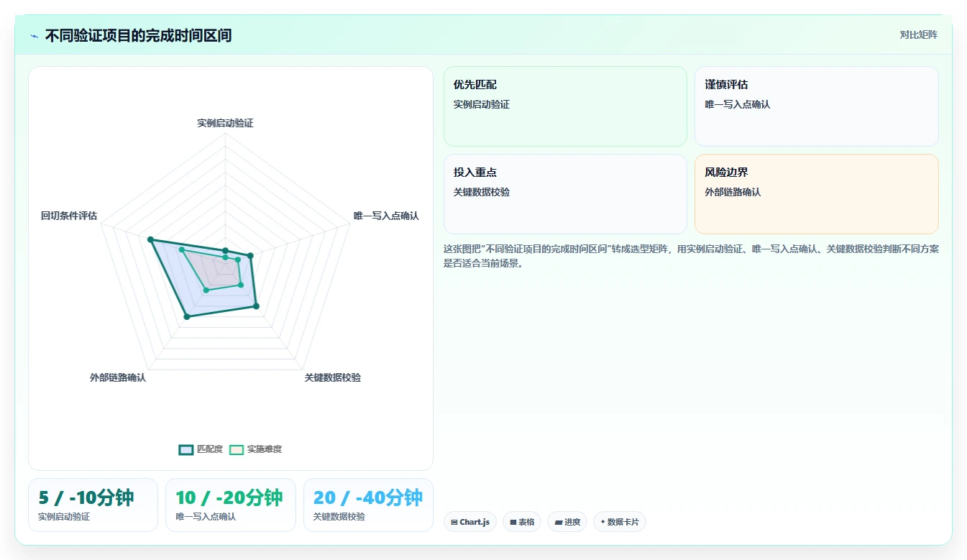The width and height of the screenshot is (967, 560).
Task: Select the 谨慎评估 card
Action: click(x=817, y=106)
